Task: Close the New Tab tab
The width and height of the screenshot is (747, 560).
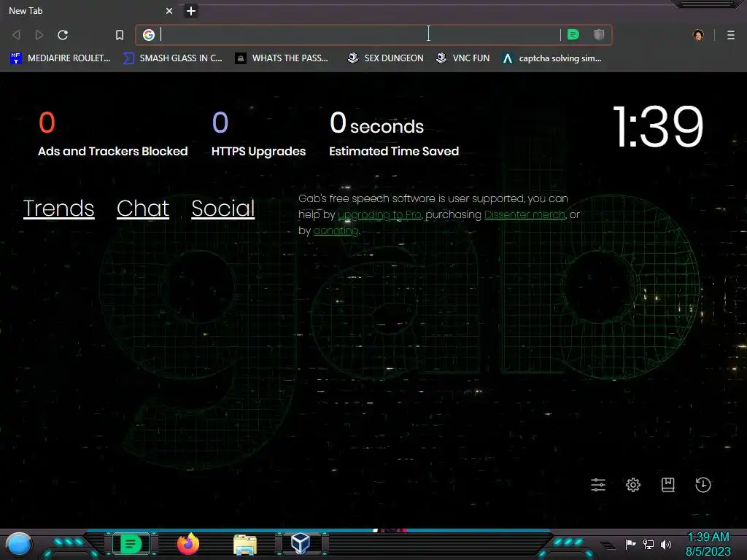Action: point(169,10)
